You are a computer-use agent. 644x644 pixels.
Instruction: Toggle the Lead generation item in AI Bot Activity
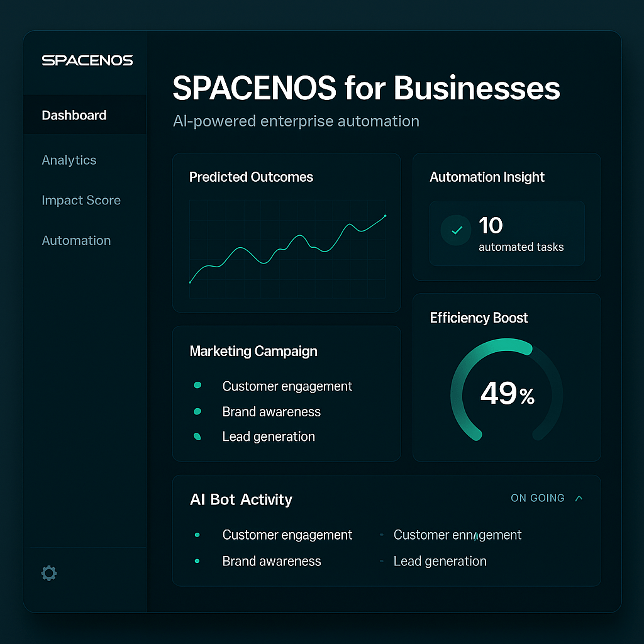[x=439, y=560]
